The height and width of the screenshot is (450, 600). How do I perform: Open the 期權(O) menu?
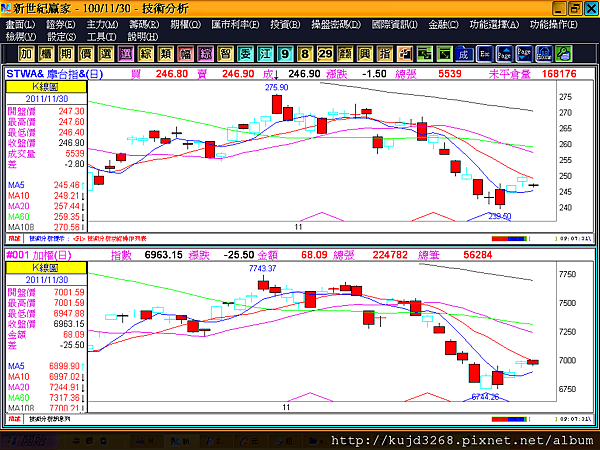186,24
